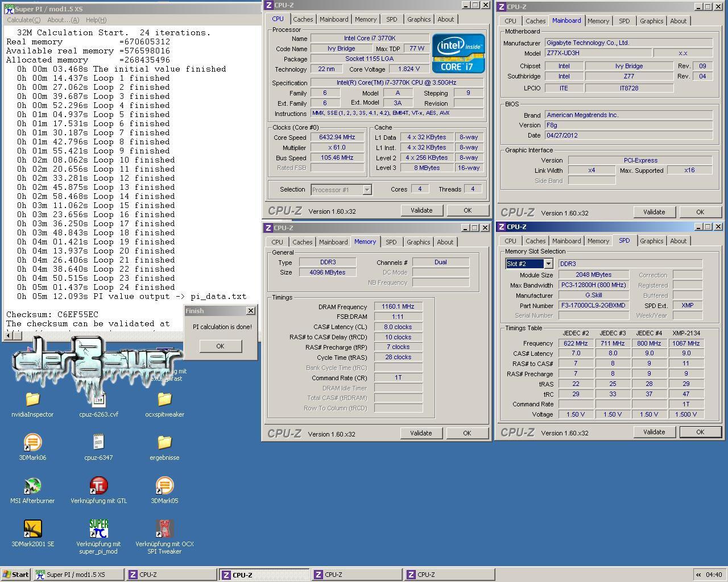Click the Checksum: C6EF55EC line
The width and height of the screenshot is (728, 582).
[x=52, y=314]
